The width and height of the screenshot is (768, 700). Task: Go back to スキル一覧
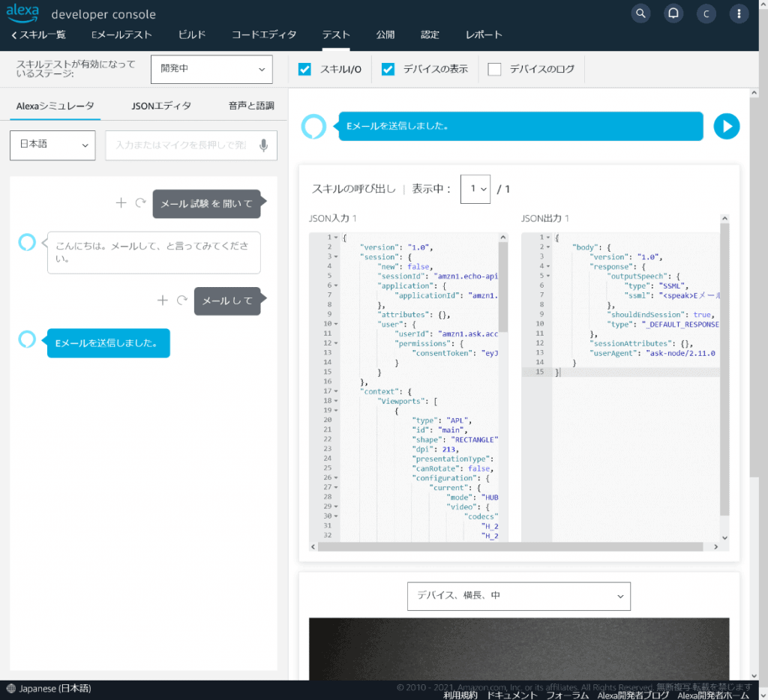38,34
